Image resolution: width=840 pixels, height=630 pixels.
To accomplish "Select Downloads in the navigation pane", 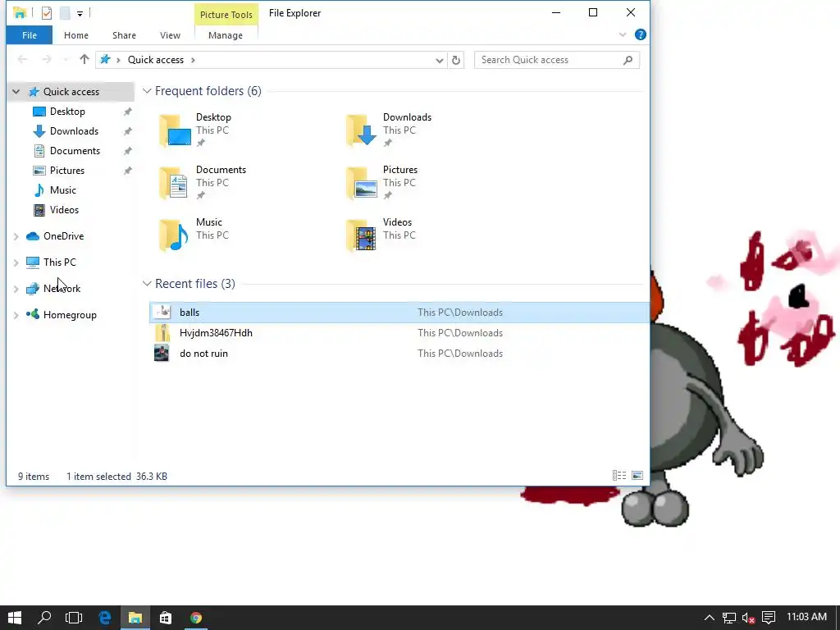I will [74, 131].
